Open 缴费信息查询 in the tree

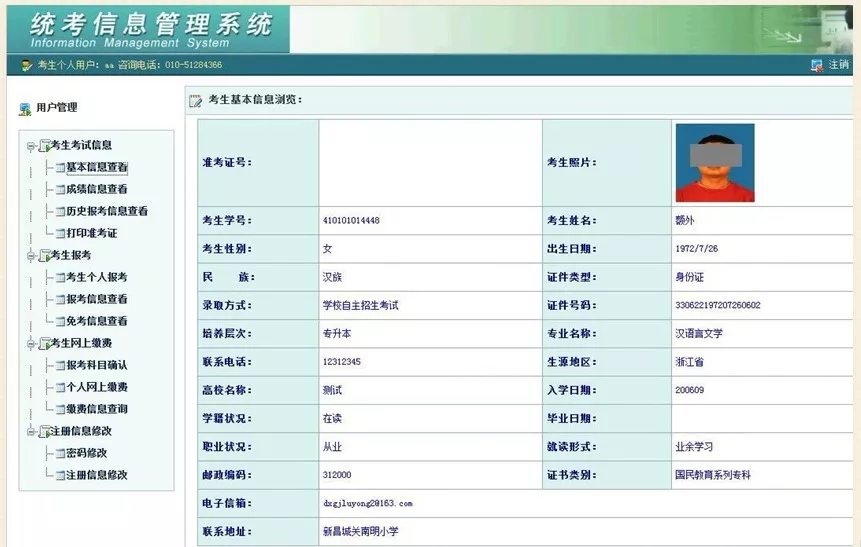(x=97, y=409)
